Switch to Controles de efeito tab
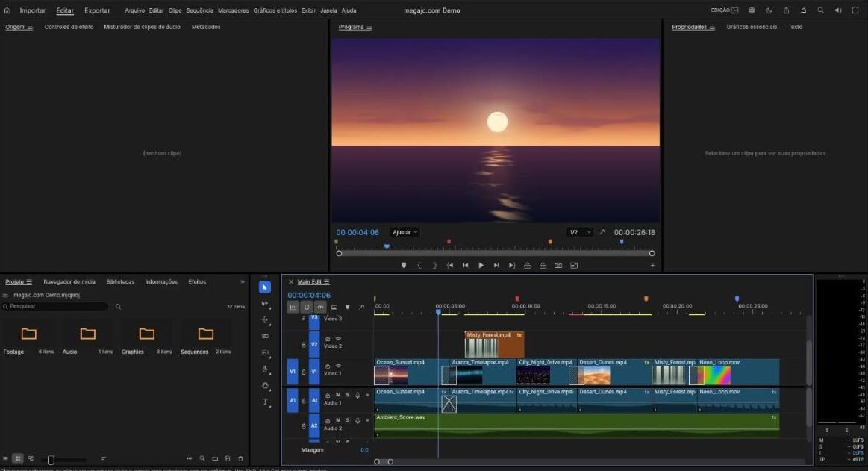The image size is (868, 471). point(69,27)
